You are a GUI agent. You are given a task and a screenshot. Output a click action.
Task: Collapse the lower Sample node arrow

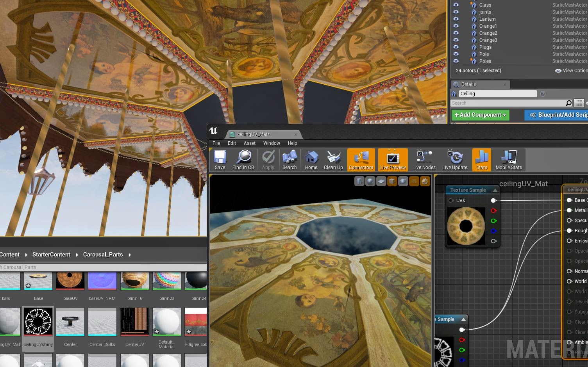(463, 319)
